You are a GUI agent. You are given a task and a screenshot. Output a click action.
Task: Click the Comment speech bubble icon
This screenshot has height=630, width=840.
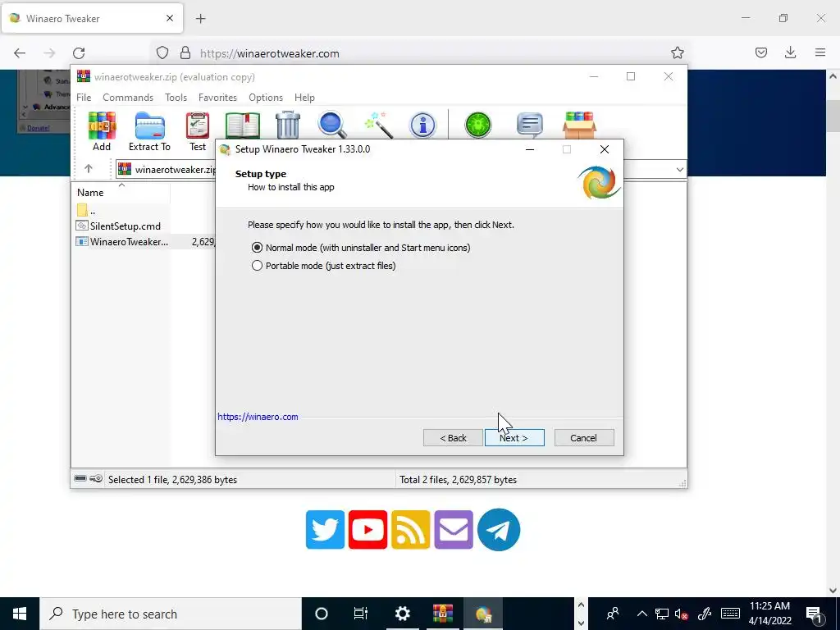(x=530, y=125)
